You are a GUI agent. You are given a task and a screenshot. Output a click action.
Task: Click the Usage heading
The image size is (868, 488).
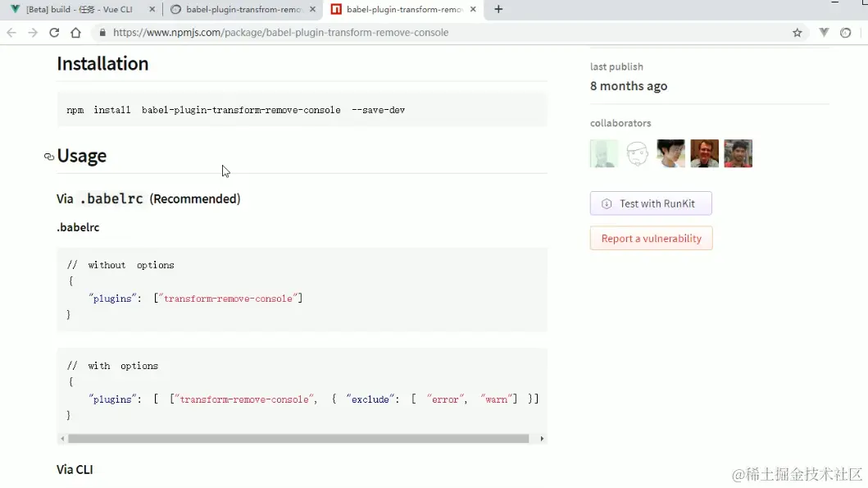81,156
